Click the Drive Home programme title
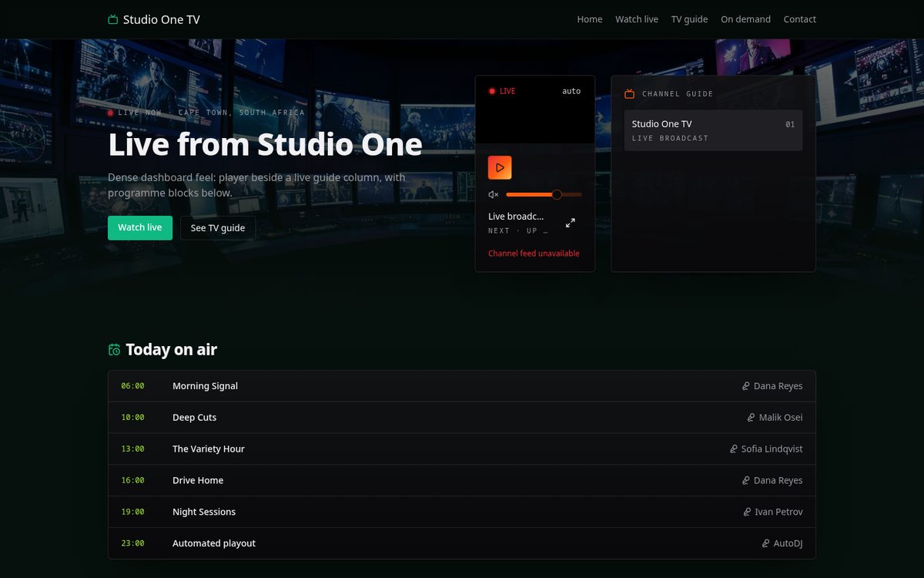Screen dimensions: 924x578 click(198, 481)
